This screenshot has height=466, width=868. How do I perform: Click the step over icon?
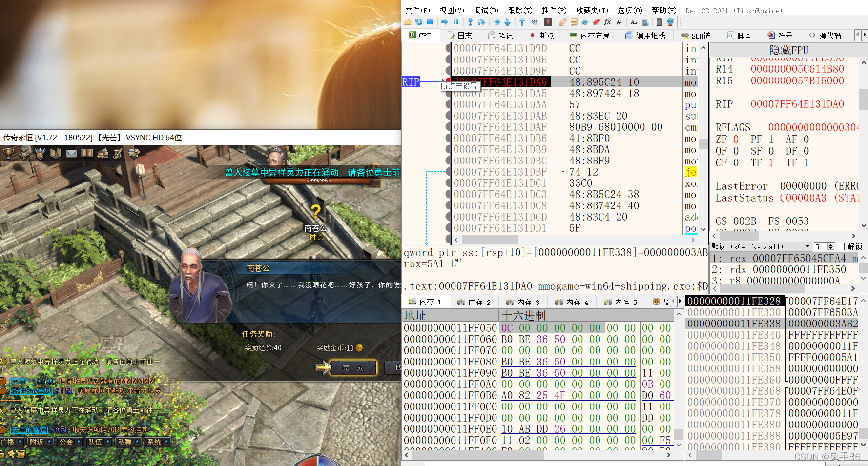point(481,22)
